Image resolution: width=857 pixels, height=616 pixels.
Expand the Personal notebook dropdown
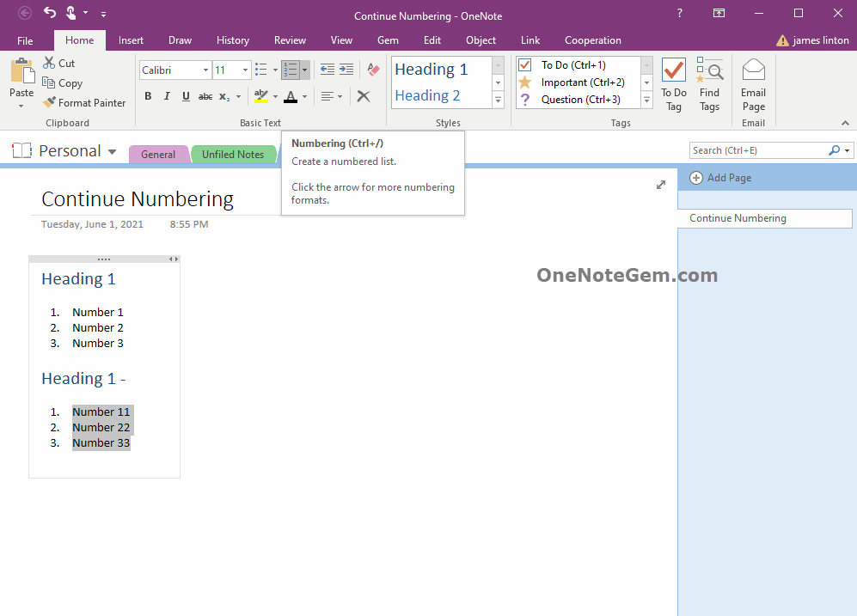point(112,152)
